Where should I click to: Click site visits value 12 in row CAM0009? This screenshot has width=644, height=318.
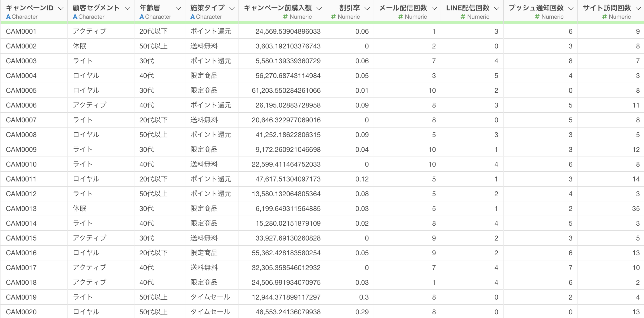[x=636, y=149]
